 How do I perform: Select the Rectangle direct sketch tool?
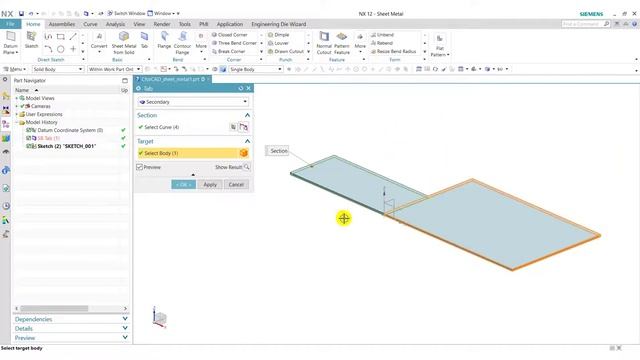[x=60, y=37]
